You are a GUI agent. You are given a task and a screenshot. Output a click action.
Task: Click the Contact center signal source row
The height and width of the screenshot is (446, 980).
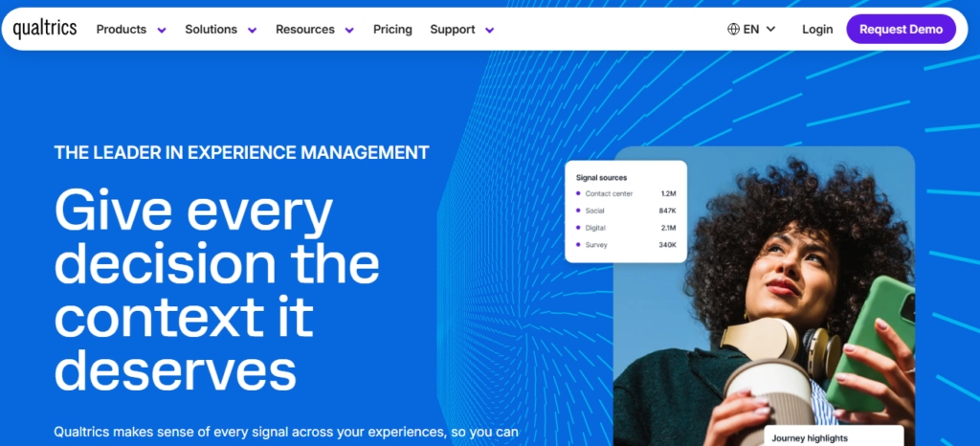[626, 193]
